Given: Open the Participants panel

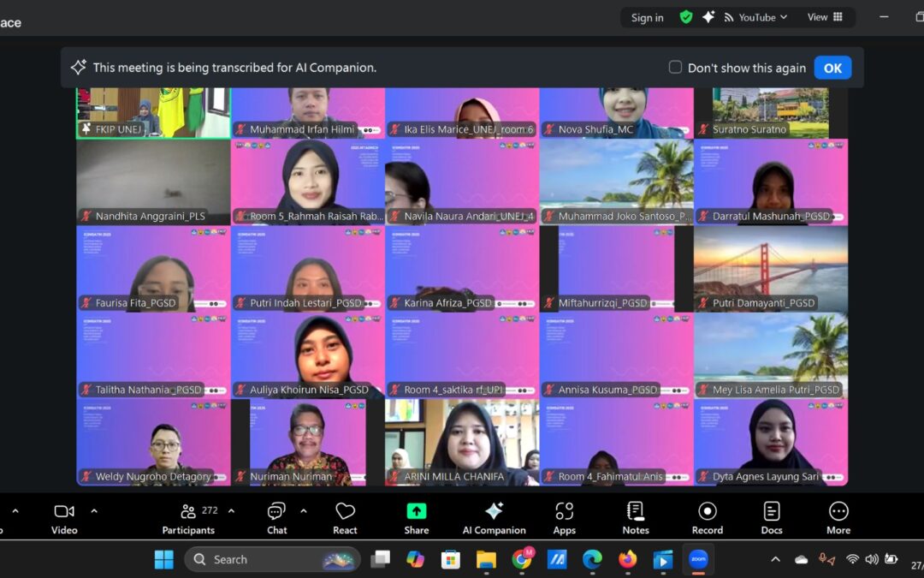Looking at the screenshot, I should click(188, 518).
